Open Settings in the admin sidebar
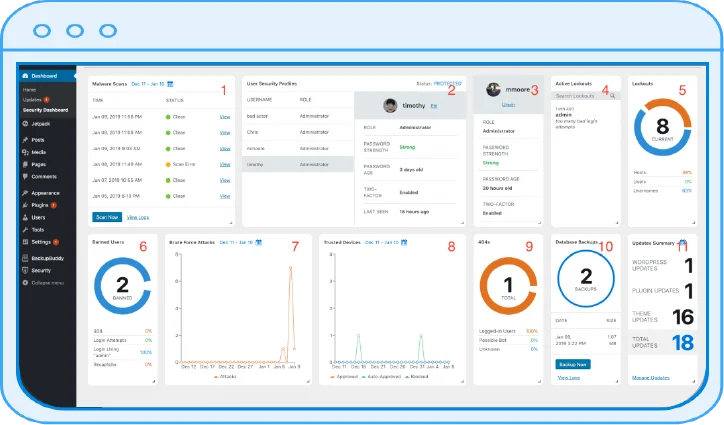 click(41, 241)
